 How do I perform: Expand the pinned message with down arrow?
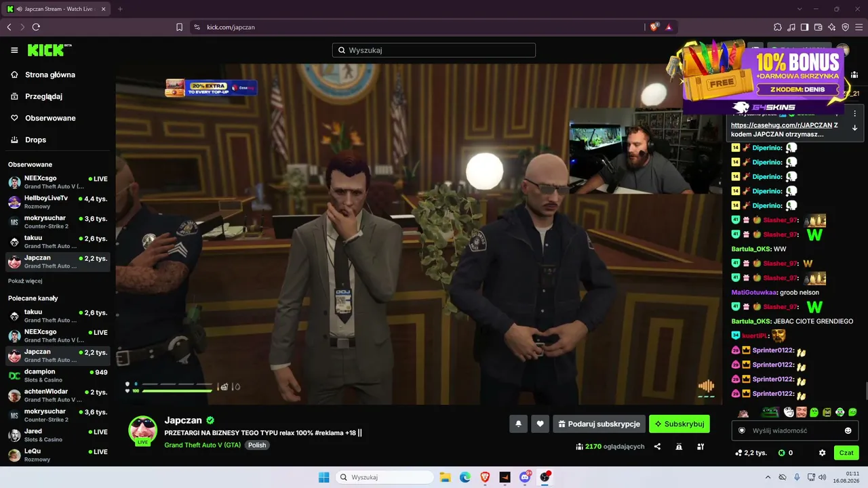tap(854, 127)
